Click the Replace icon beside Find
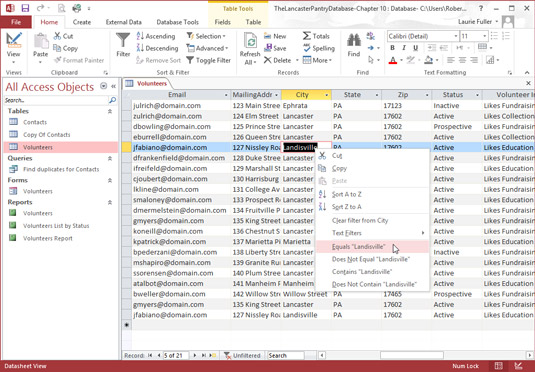This screenshot has width=535, height=372. click(x=371, y=36)
